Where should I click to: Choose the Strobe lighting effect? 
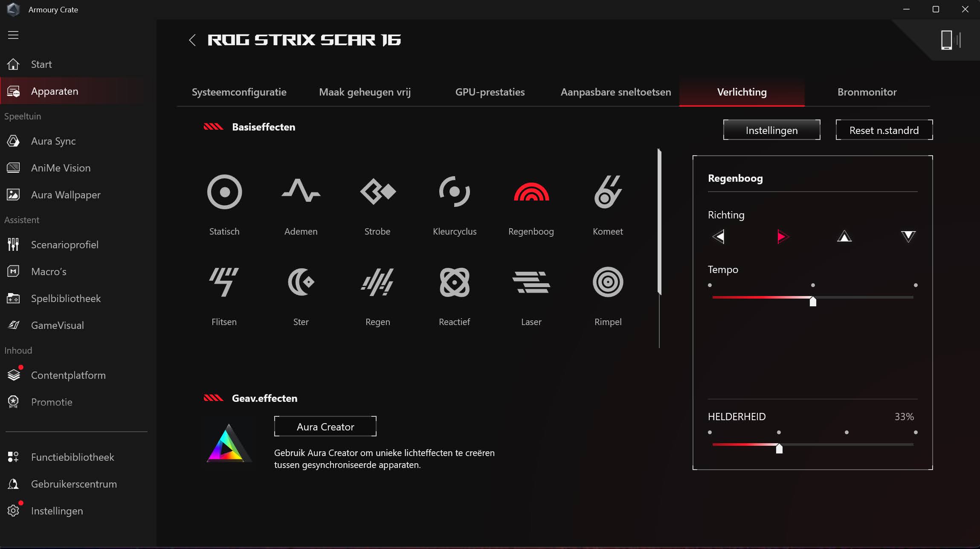(378, 192)
